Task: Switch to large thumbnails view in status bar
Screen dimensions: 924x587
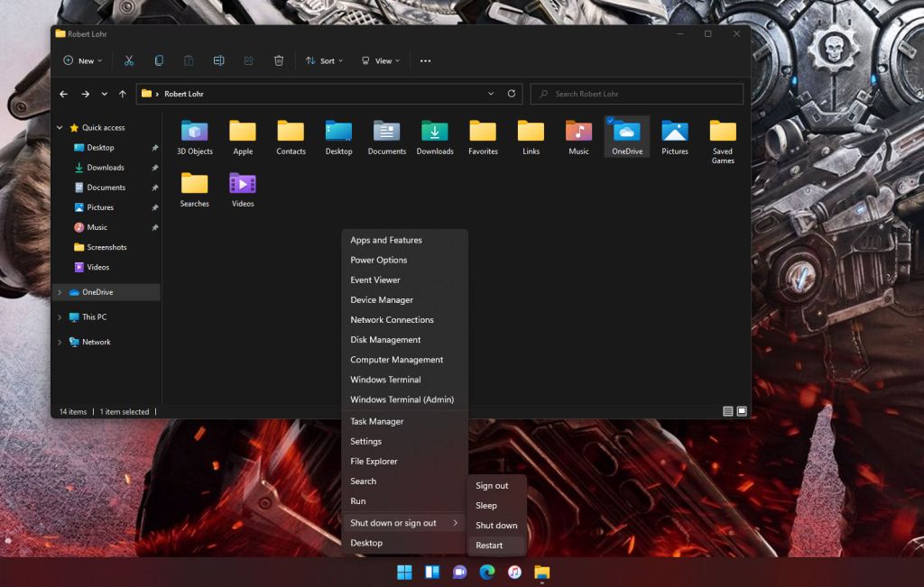Action: pos(742,411)
